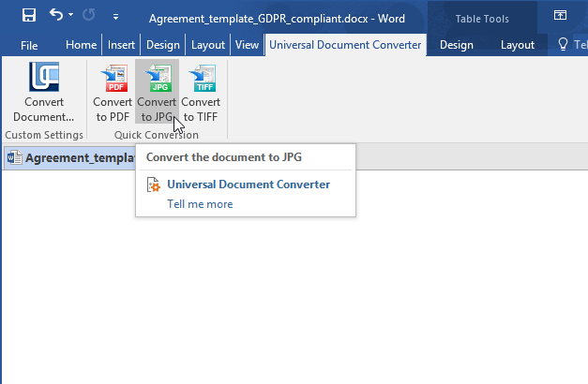Select the Universal Document Converter tab
The image size is (588, 384).
point(345,45)
